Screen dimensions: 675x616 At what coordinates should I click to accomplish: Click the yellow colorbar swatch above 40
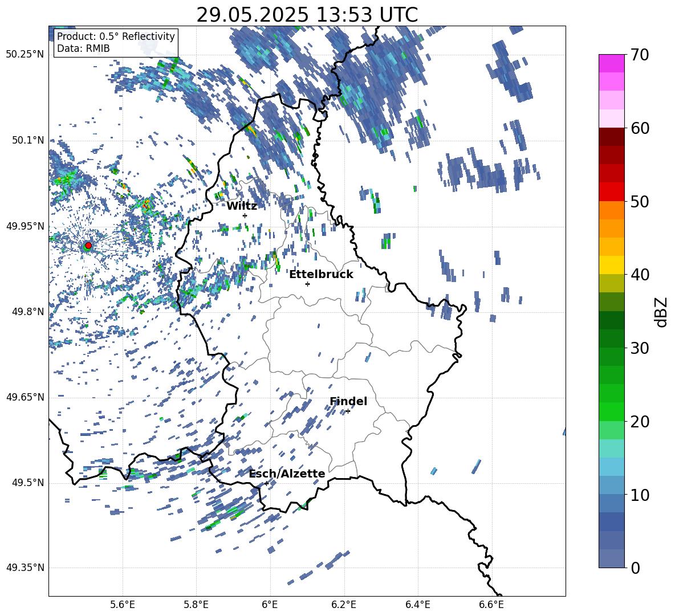pyautogui.click(x=611, y=265)
